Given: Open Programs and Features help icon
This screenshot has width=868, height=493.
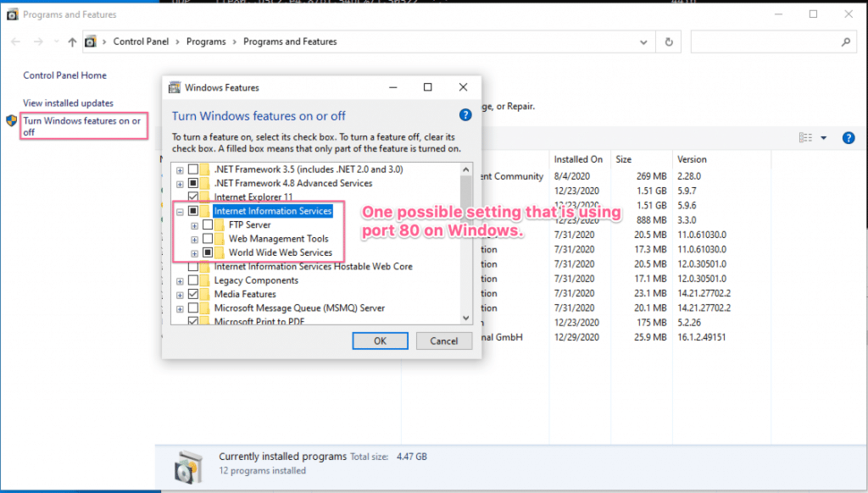Looking at the screenshot, I should [x=848, y=138].
